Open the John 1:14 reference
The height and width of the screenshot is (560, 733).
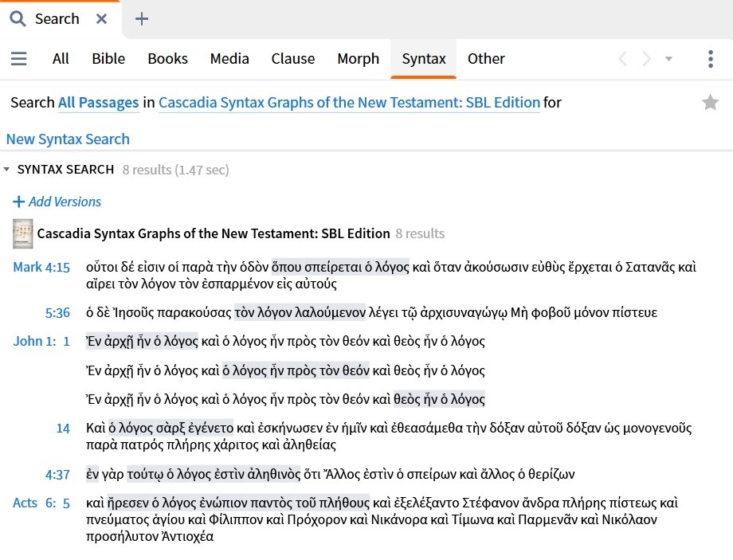[x=63, y=429]
